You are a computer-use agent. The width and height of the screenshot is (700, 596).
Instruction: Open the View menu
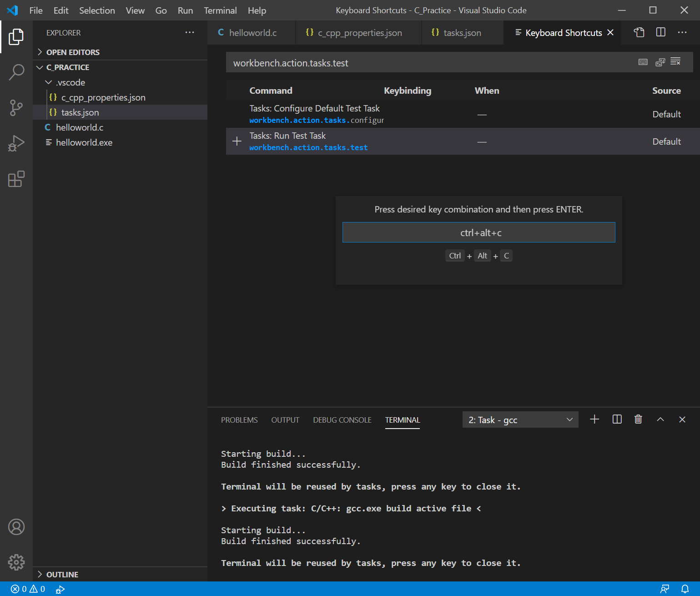(135, 10)
